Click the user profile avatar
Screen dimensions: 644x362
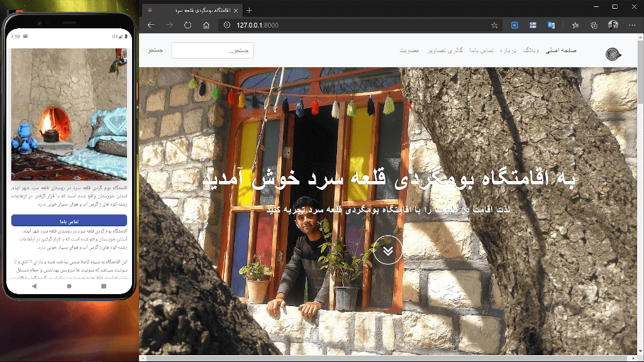[613, 25]
